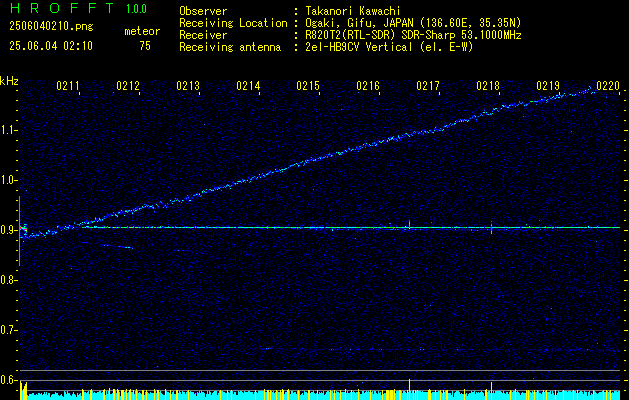Click the horizontal 0.9 kHz carrier line
Image resolution: width=629 pixels, height=400 pixels.
pos(351,227)
